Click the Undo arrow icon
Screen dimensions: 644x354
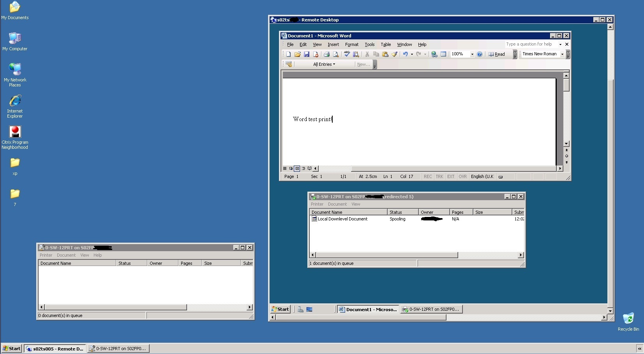pyautogui.click(x=405, y=54)
